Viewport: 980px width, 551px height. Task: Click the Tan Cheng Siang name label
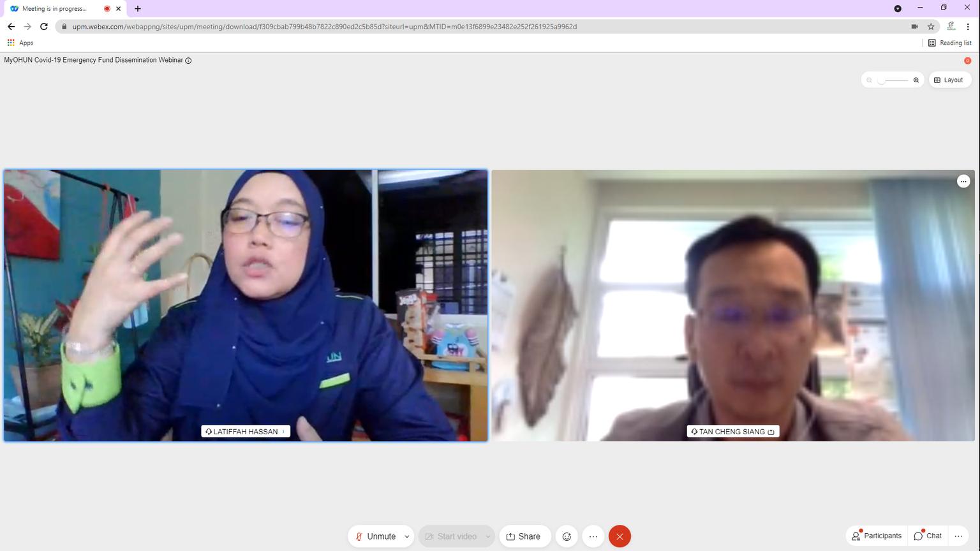(732, 432)
